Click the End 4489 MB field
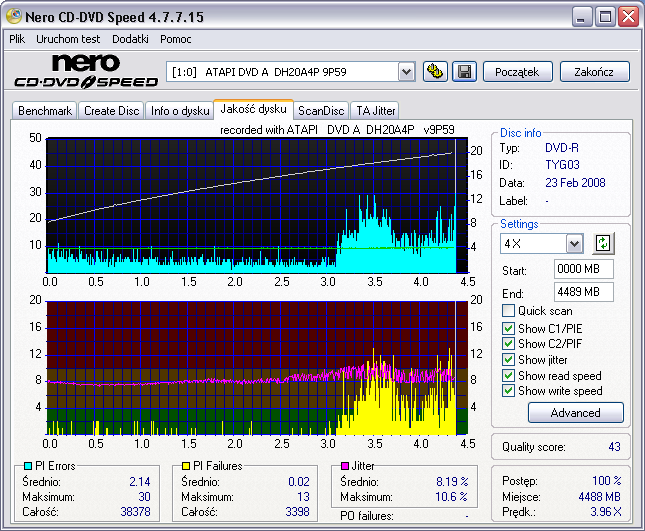Image resolution: width=645 pixels, height=531 pixels. [x=583, y=292]
